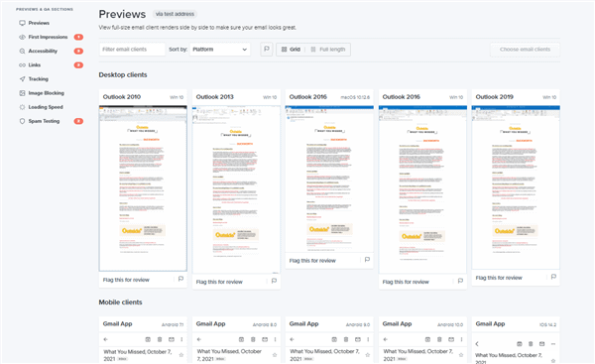This screenshot has height=364, width=595.
Task: Click back chevron in Gmail iOS 14.2 preview
Action: [x=477, y=344]
